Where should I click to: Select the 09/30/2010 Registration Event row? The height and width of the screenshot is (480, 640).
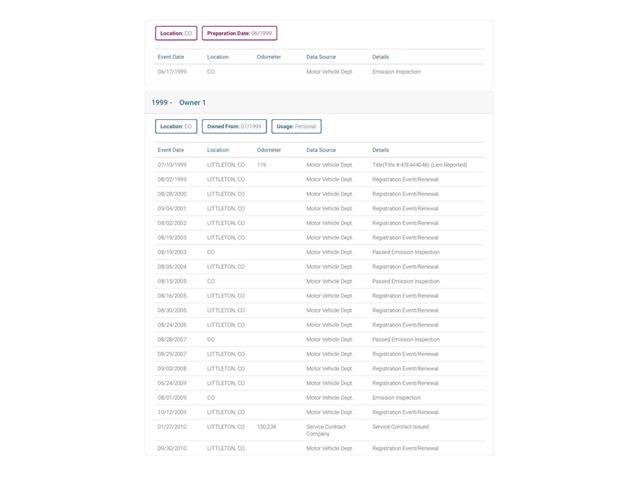319,448
